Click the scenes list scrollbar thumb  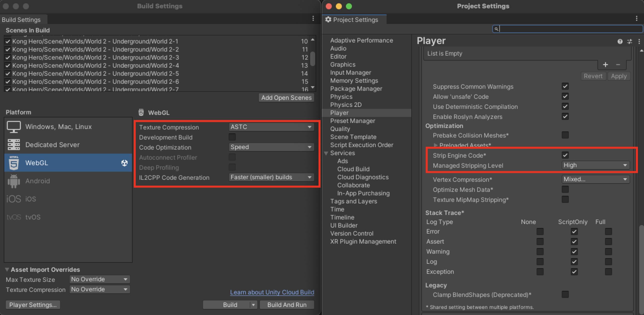click(313, 59)
